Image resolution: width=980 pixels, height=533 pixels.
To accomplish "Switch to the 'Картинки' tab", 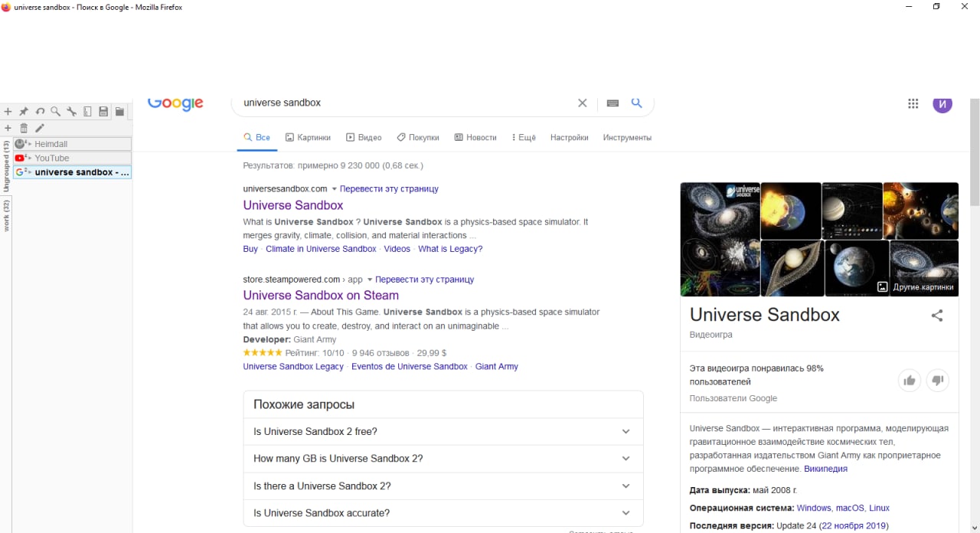I will 308,138.
